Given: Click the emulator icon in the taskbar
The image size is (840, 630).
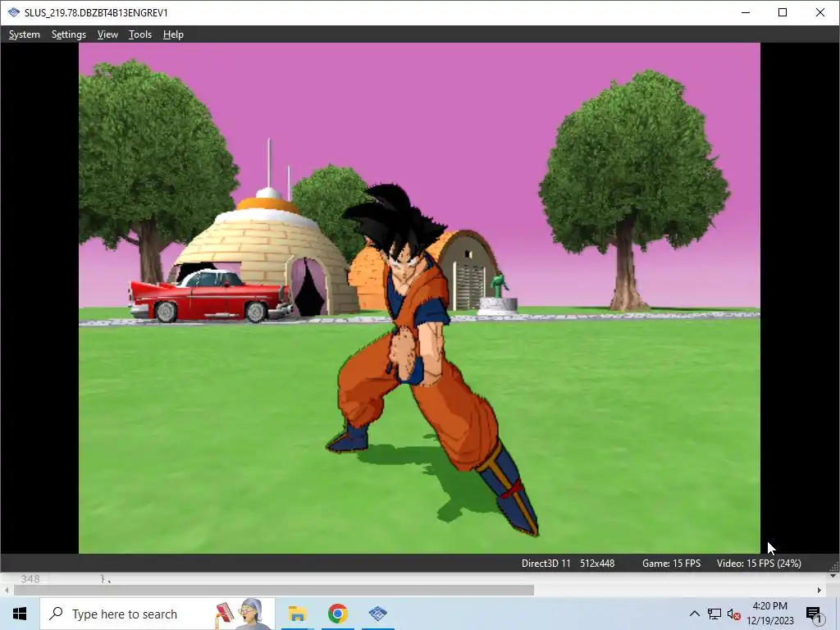Looking at the screenshot, I should pyautogui.click(x=377, y=614).
